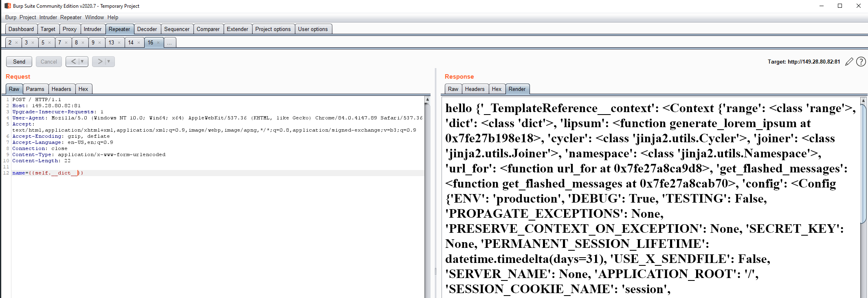Open the Window menu
868x298 pixels.
[x=94, y=17]
